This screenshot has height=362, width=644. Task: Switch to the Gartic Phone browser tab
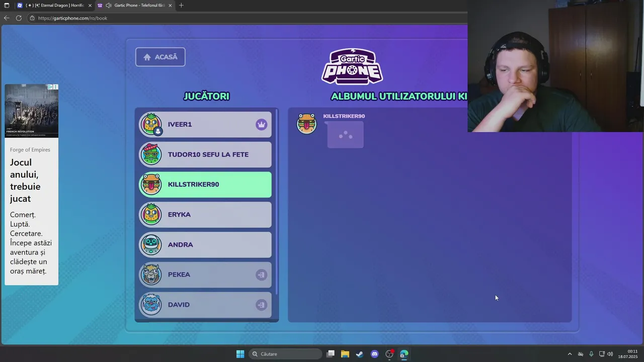(x=135, y=6)
